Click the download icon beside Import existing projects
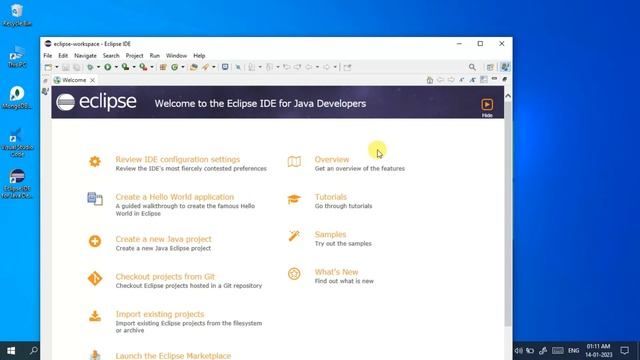640x360 pixels. click(x=95, y=316)
